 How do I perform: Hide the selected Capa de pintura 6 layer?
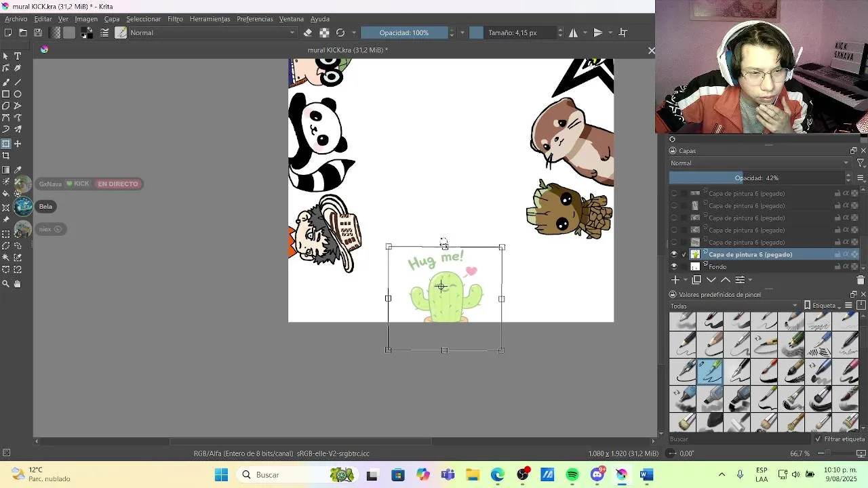click(x=674, y=255)
